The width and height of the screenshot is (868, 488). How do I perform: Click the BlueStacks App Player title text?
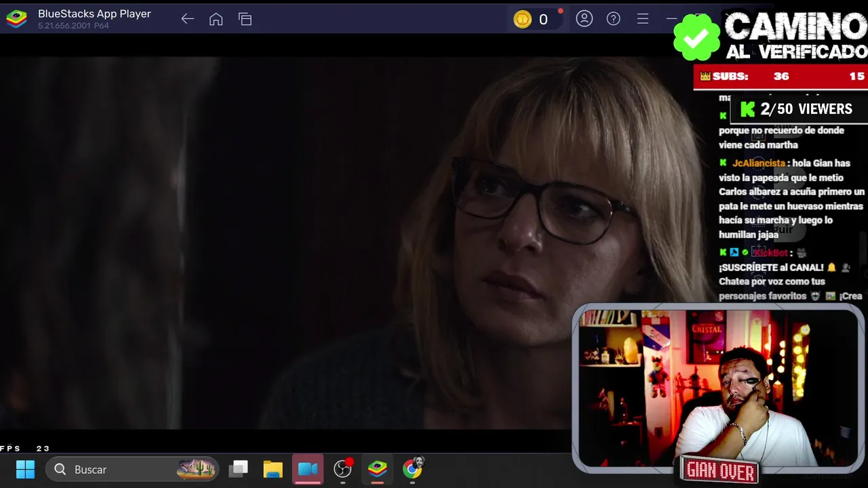click(94, 14)
